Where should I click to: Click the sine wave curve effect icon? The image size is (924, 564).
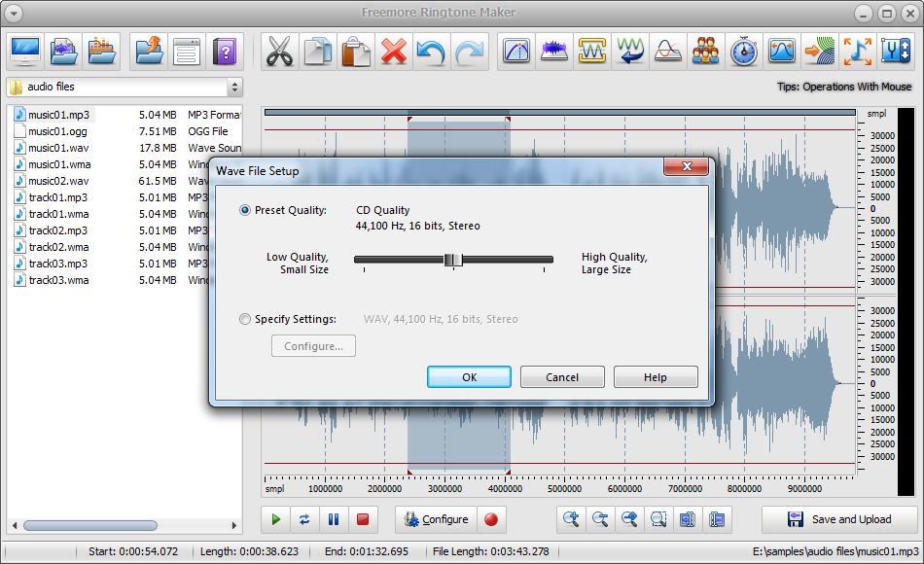click(667, 52)
